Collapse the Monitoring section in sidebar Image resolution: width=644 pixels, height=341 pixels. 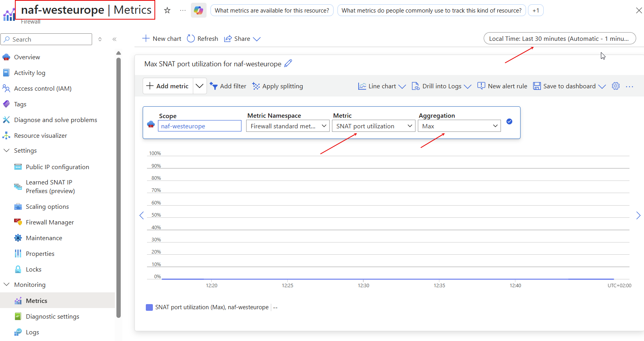point(7,285)
